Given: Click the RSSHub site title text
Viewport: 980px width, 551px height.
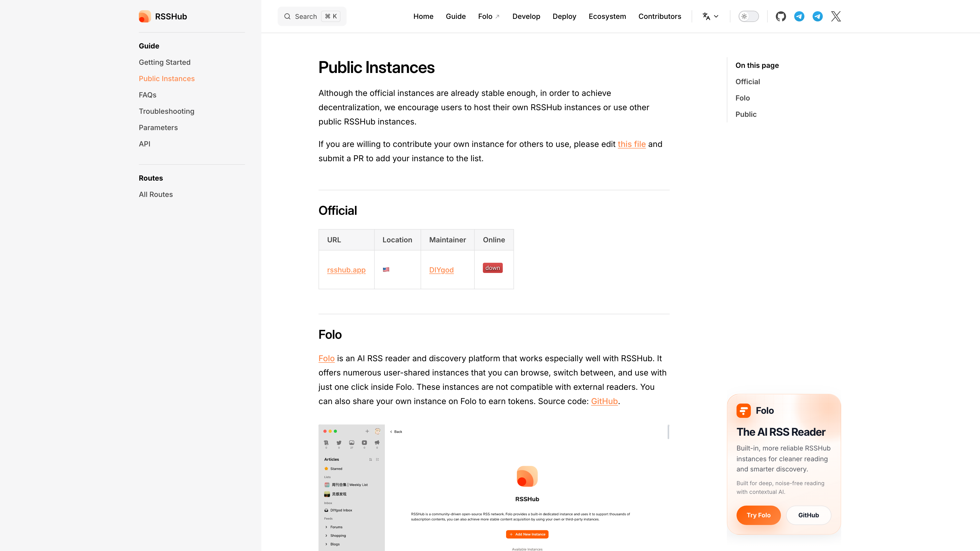Looking at the screenshot, I should point(171,16).
